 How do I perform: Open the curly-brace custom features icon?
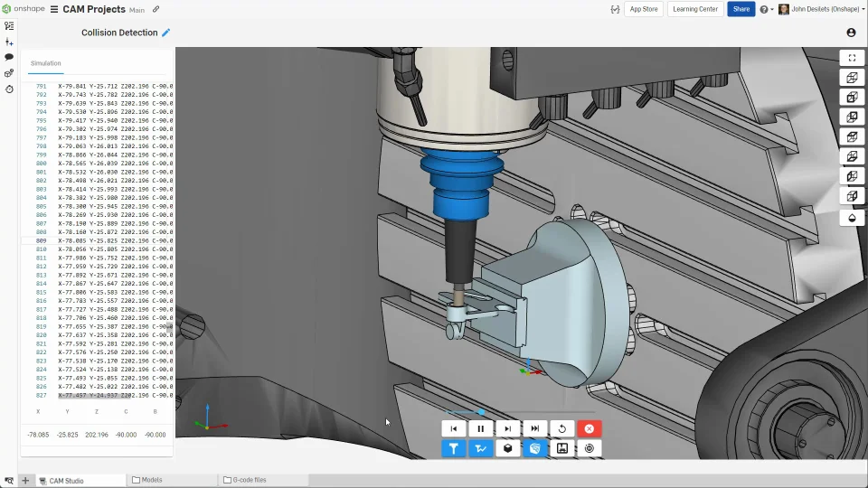coord(615,9)
